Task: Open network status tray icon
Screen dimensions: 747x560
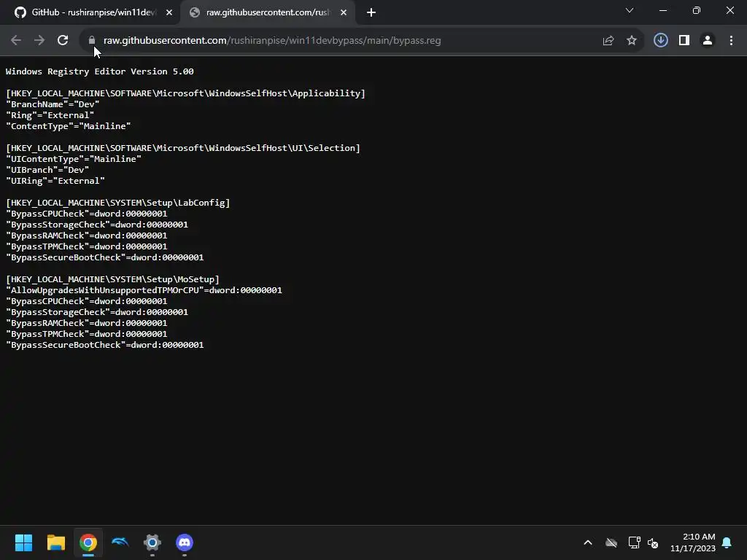Action: [x=634, y=542]
